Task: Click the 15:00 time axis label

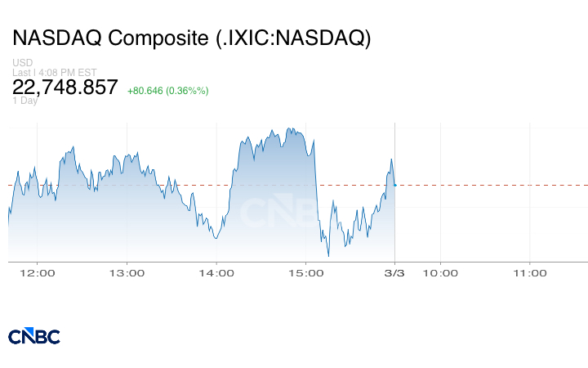Action: tap(305, 273)
